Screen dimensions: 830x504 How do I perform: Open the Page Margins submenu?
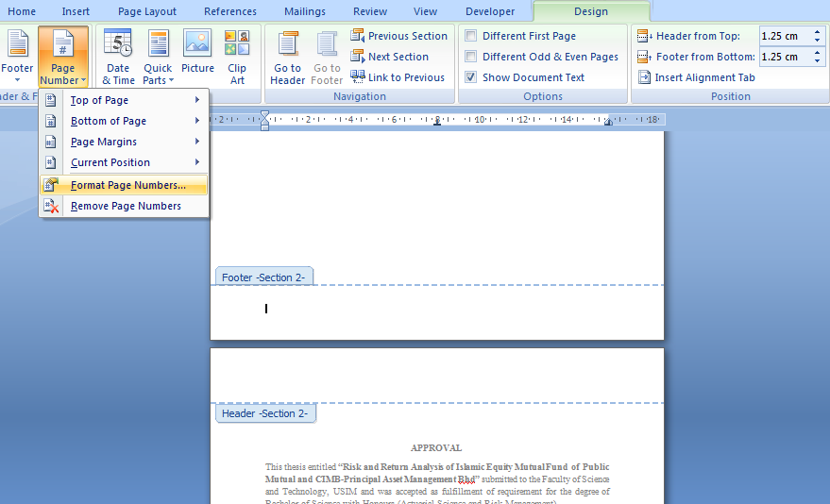pos(124,142)
